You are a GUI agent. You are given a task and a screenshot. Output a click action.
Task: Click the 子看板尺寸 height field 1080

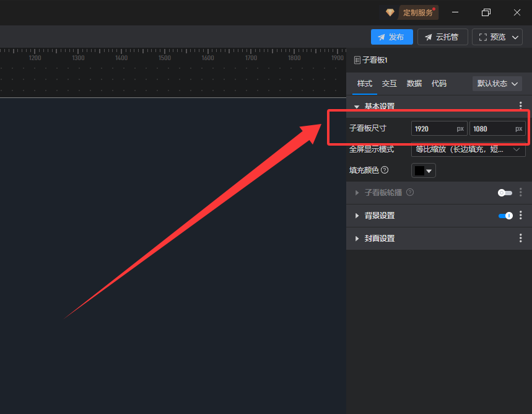(497, 129)
